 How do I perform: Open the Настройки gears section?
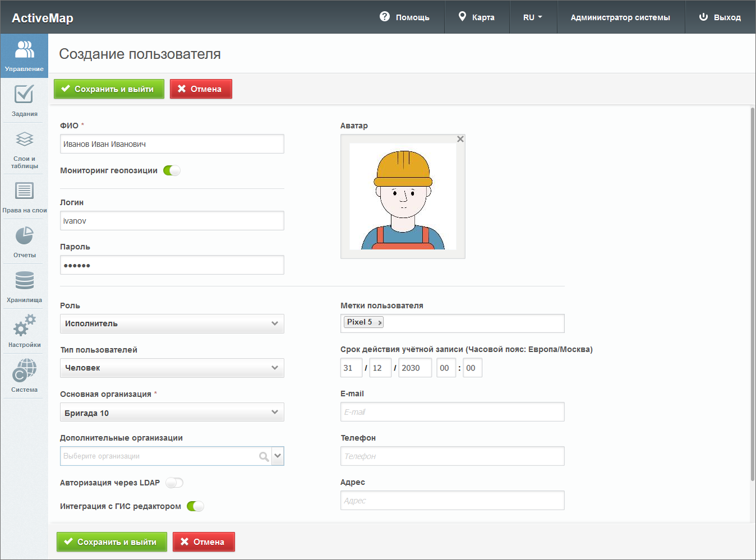point(24,331)
